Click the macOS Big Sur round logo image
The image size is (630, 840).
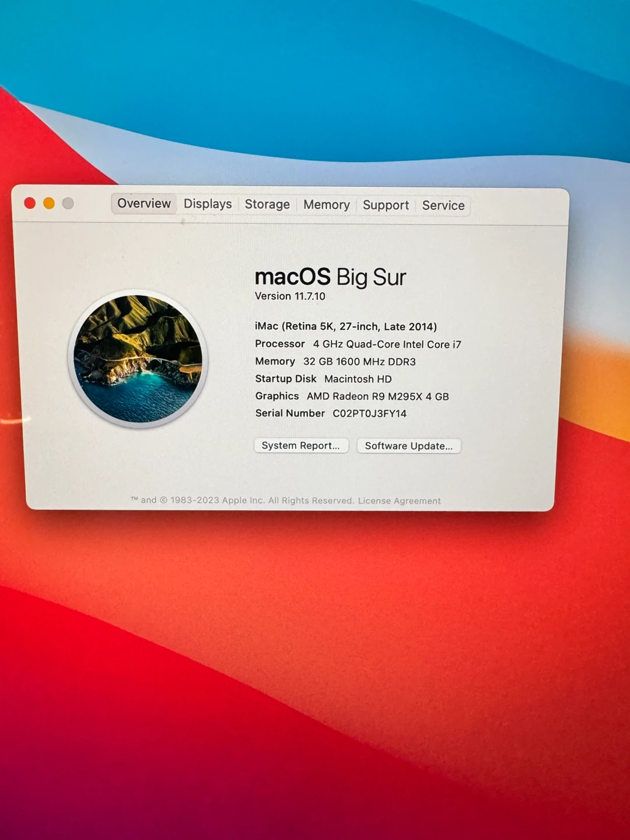click(138, 359)
